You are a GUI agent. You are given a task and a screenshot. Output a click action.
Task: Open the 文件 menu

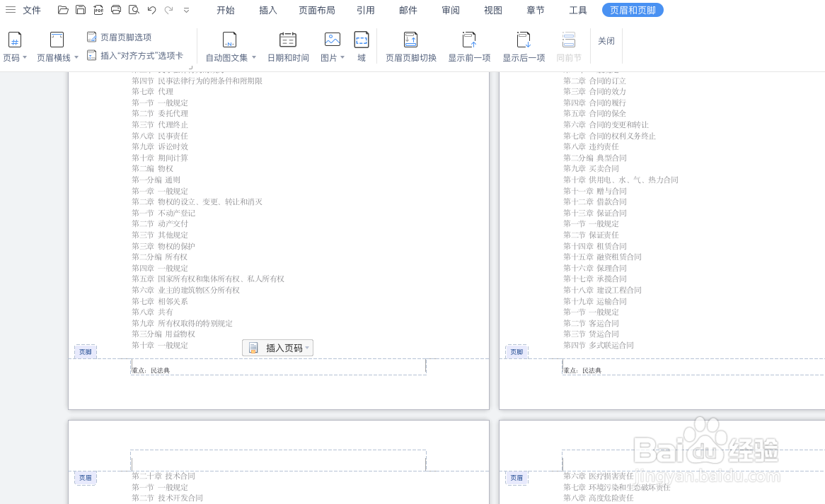[32, 10]
